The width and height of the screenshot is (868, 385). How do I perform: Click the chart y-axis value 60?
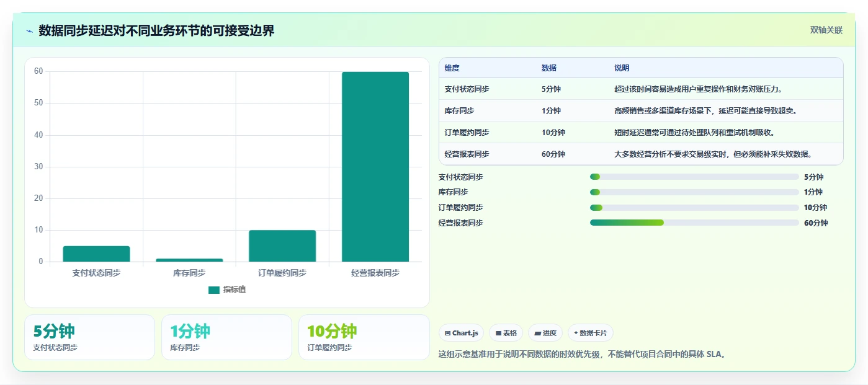pos(38,71)
